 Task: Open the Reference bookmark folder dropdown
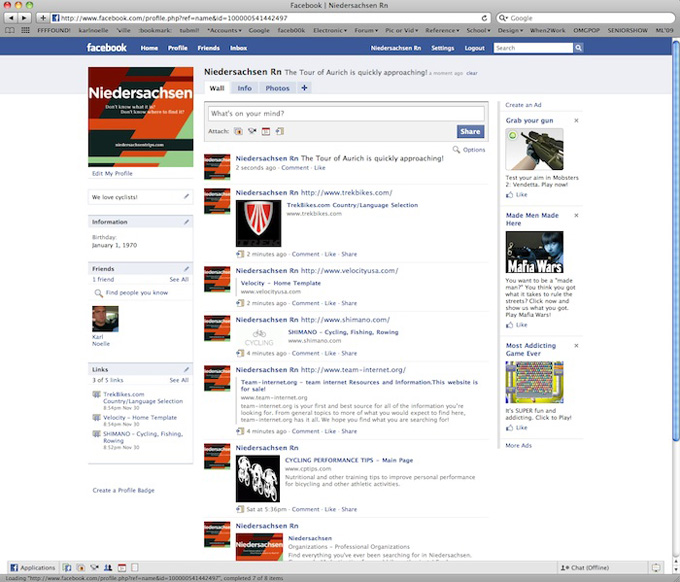[442, 30]
